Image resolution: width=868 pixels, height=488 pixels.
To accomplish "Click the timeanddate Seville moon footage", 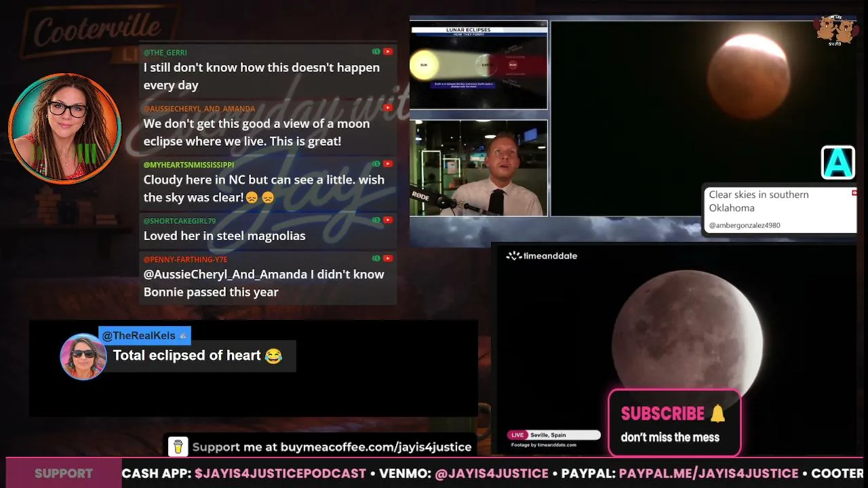I will tap(677, 349).
